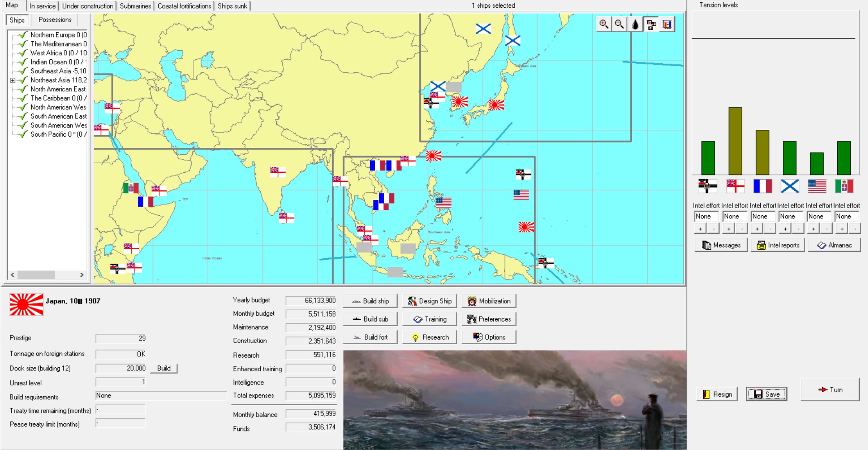Click the black oil drop map icon
868x450 pixels.
[635, 24]
